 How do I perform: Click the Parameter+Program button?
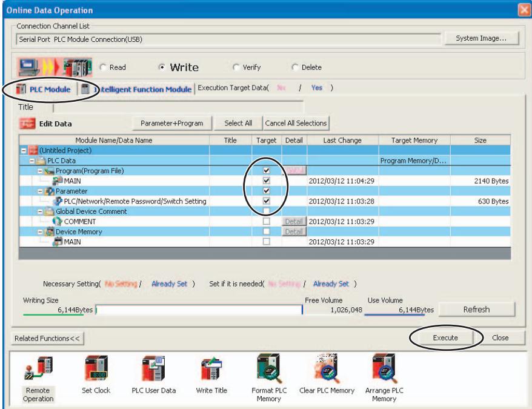click(172, 123)
